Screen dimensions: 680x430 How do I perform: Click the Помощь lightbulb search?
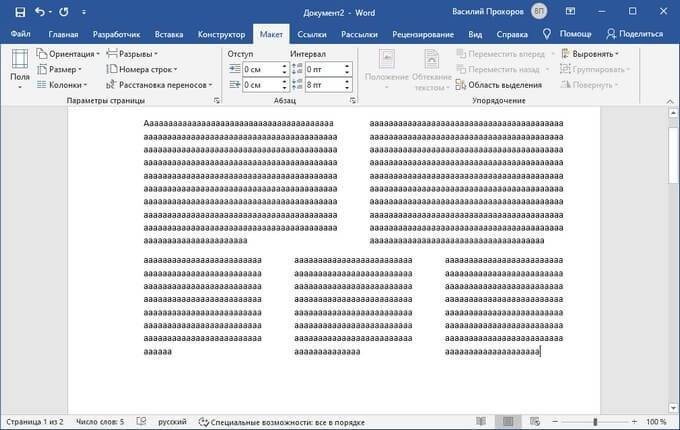point(567,34)
